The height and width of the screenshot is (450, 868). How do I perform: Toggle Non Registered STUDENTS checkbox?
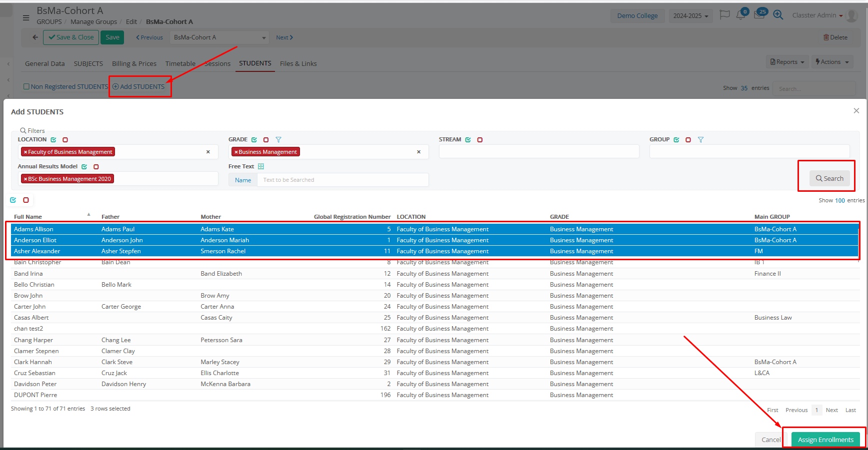(26, 86)
